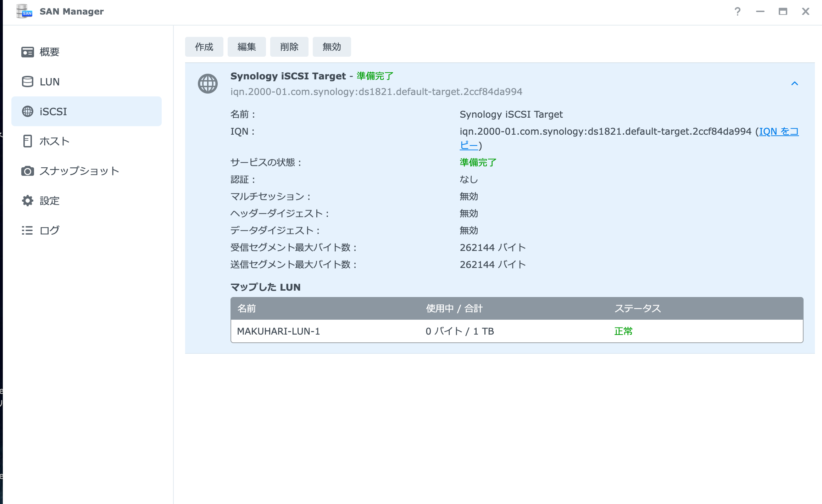Click the iSCSI globe icon in the sidebar
Screen dimensions: 822x504
point(27,112)
